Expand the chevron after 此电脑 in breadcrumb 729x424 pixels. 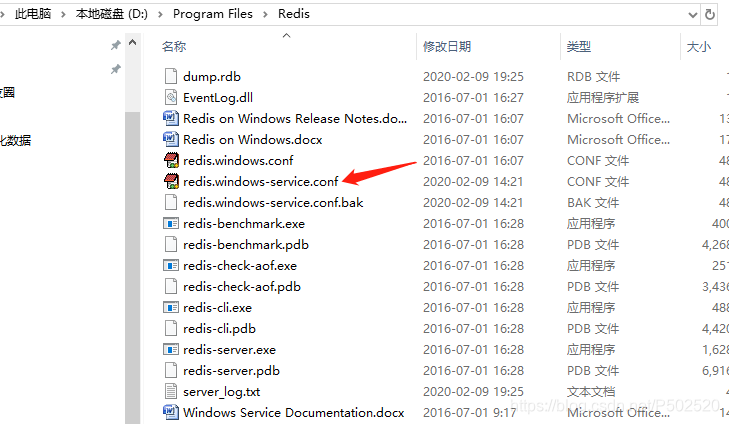(63, 14)
